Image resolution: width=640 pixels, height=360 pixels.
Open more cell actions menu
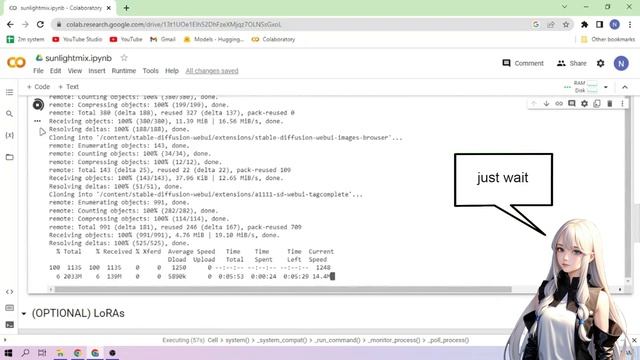pyautogui.click(x=622, y=104)
